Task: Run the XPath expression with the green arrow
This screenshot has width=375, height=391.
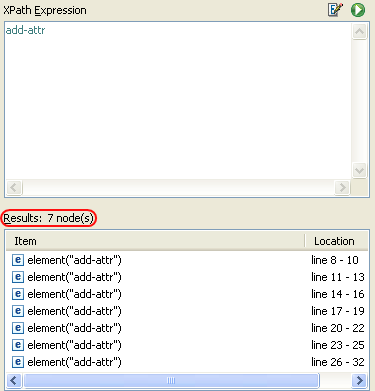Action: [x=358, y=10]
